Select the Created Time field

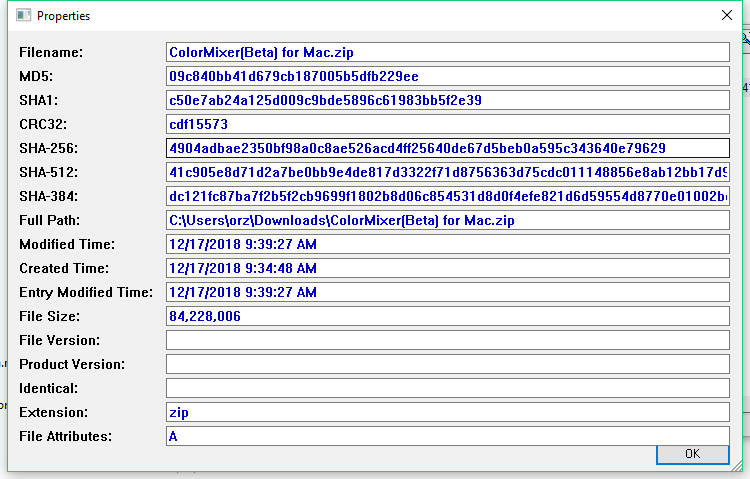(x=447, y=268)
